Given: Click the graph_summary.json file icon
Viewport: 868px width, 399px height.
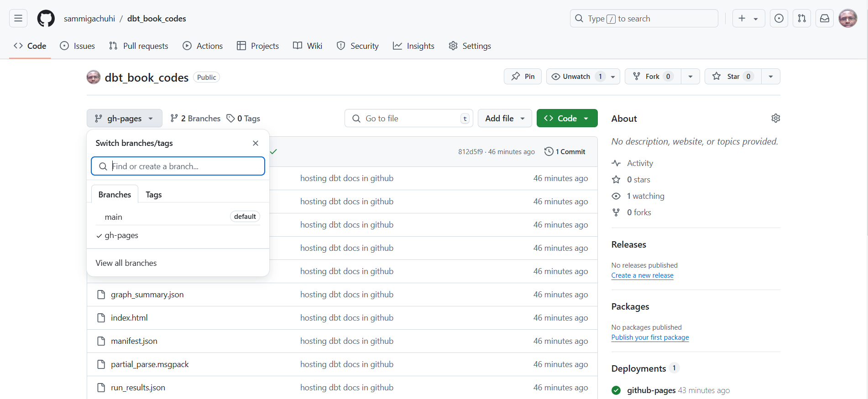Looking at the screenshot, I should (x=101, y=295).
